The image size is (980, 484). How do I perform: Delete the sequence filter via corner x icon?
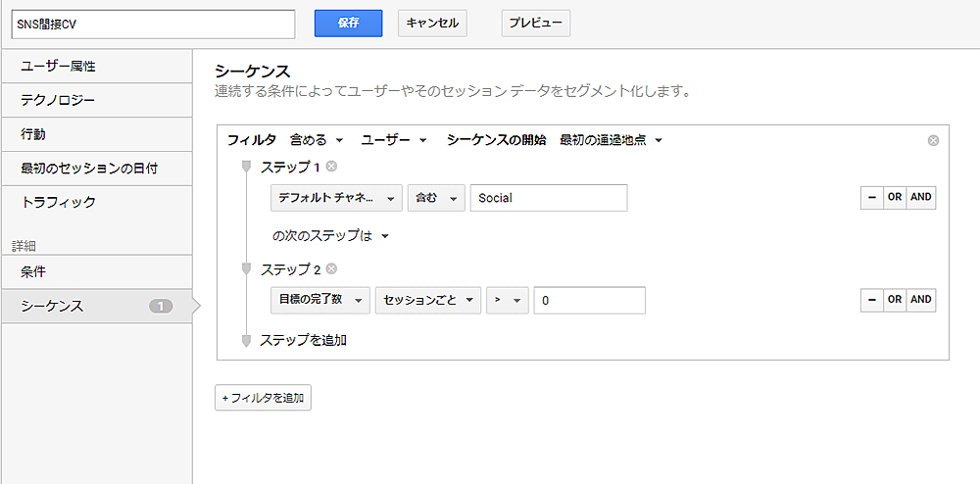click(x=933, y=140)
